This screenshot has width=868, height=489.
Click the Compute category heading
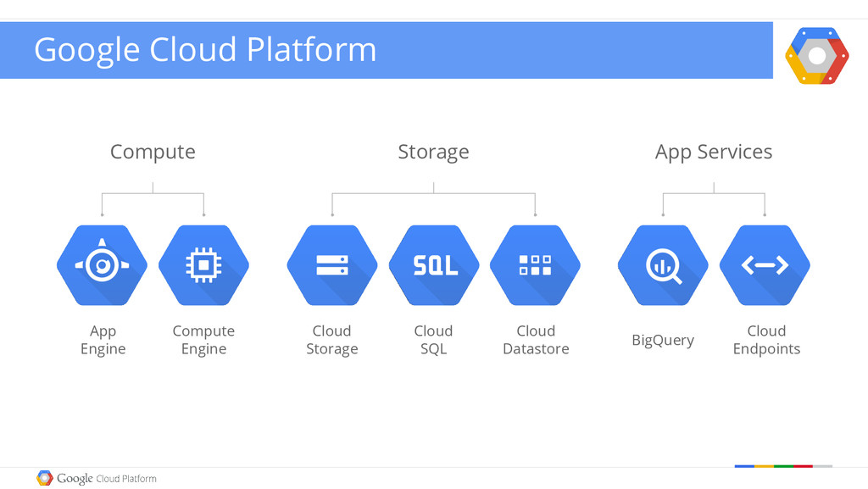(x=153, y=152)
